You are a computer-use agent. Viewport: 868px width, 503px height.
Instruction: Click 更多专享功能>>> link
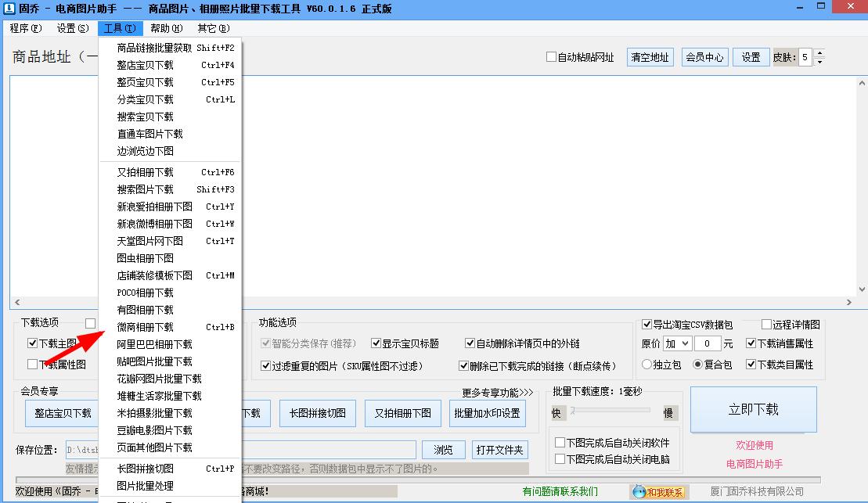497,393
